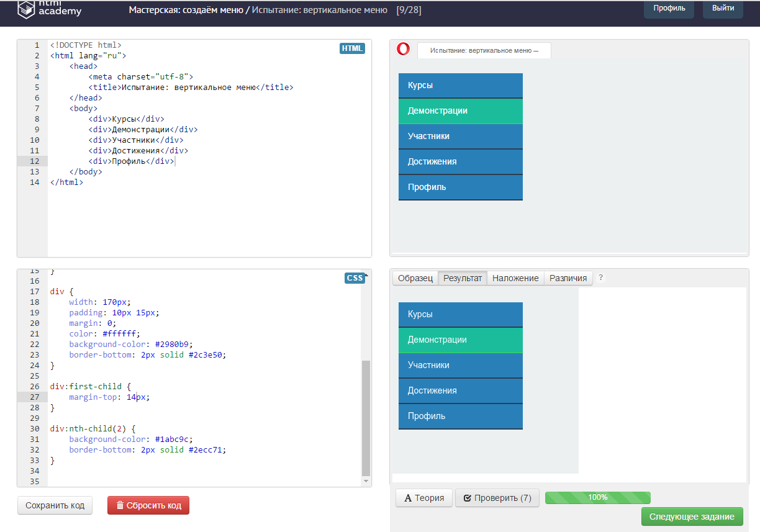Click the HTML badge in code editor
Image resolution: width=760 pixels, height=532 pixels.
[352, 48]
